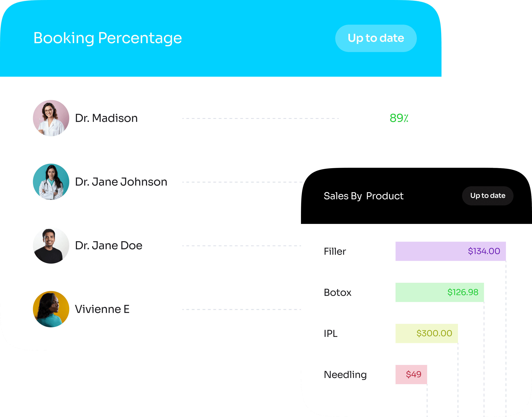Click the Needling product label
532x417 pixels.
[345, 375]
